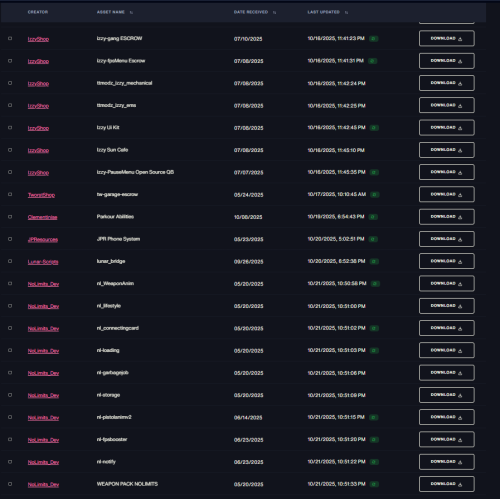
Task: Open Lunar-Scripts creator page
Action: (43, 262)
